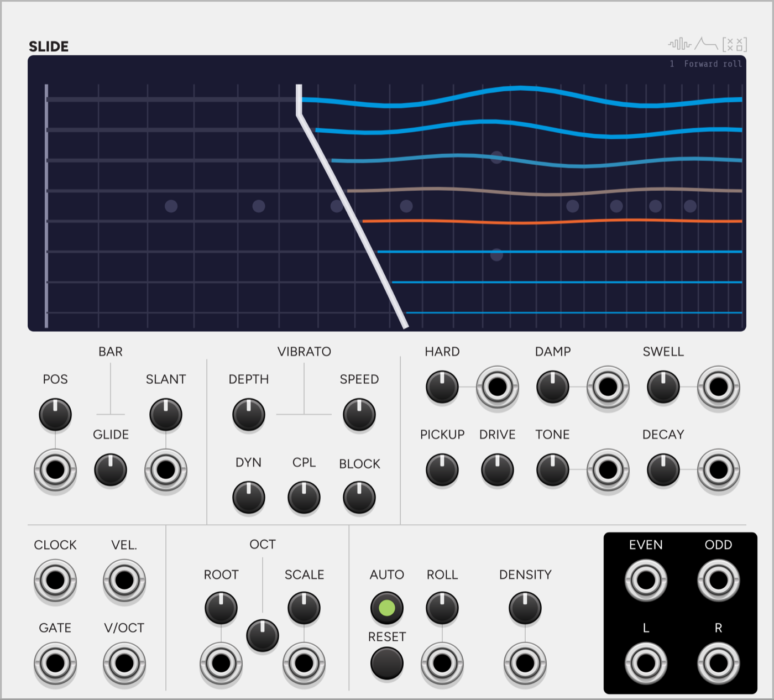Viewport: 774px width, 700px height.
Task: Toggle the green AUTO button
Action: pyautogui.click(x=387, y=608)
